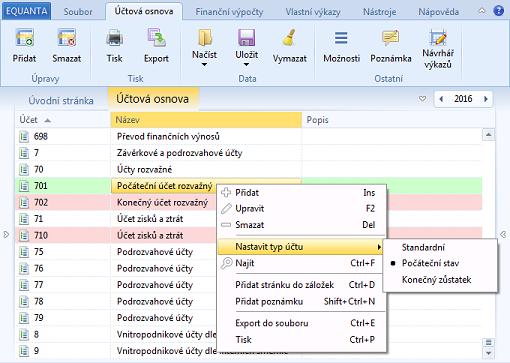Image resolution: width=510 pixels, height=363 pixels.
Task: Click the heart bookmark icon
Action: [x=422, y=99]
